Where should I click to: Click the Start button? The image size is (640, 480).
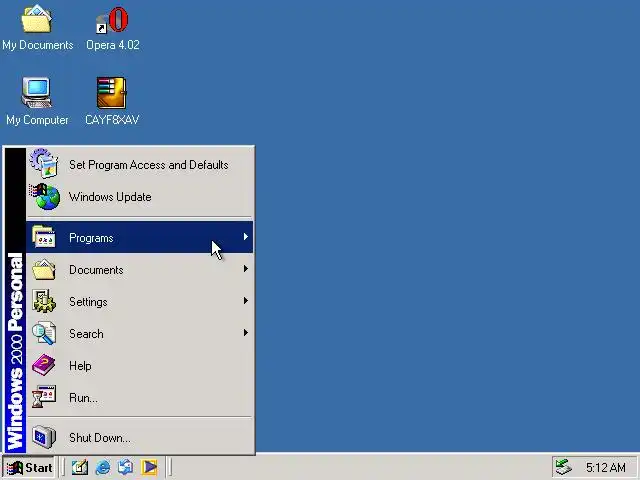point(29,467)
